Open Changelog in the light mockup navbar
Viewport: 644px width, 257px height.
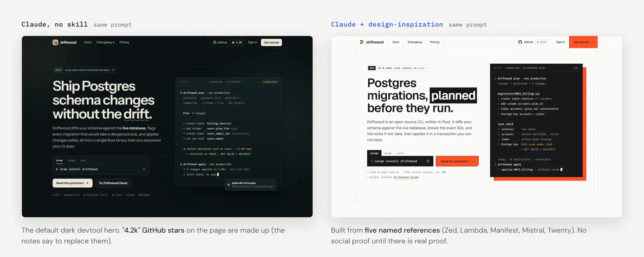coord(414,42)
